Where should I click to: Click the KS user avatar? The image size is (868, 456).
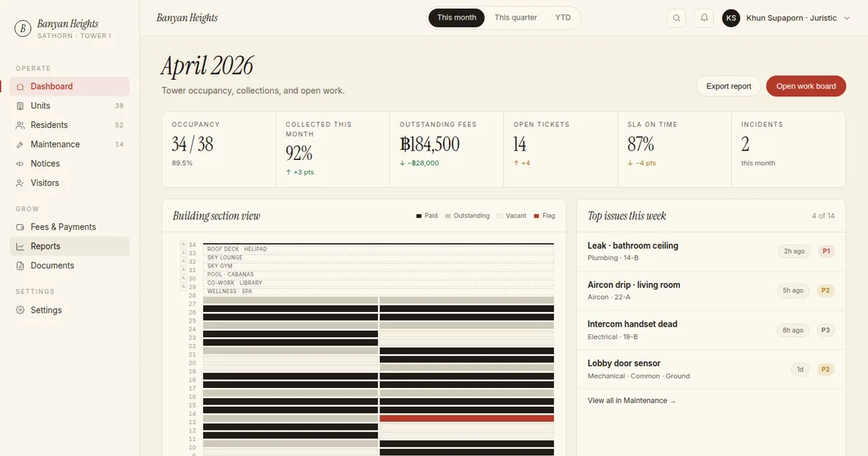731,18
